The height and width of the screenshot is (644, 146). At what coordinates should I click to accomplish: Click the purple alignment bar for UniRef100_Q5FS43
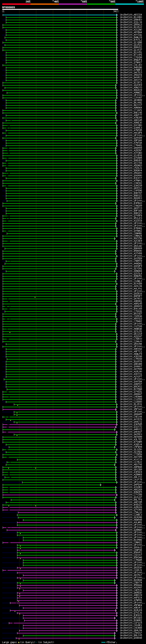click(x=60, y=410)
